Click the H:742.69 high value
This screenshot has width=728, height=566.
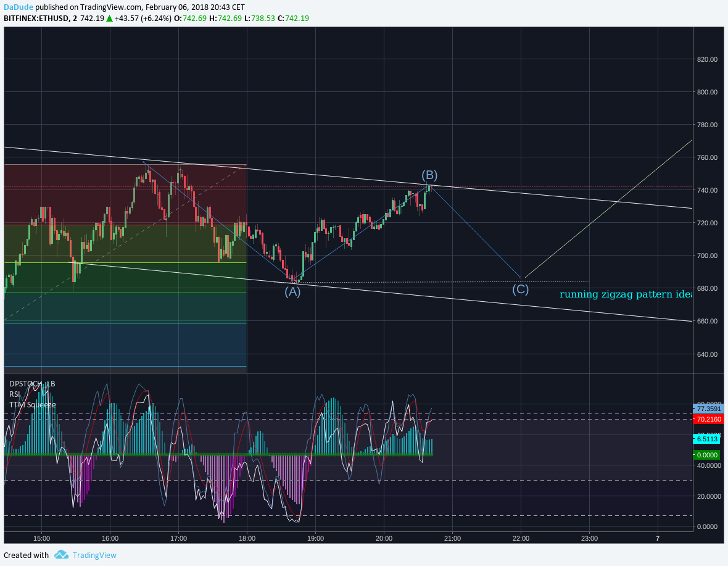(x=225, y=19)
